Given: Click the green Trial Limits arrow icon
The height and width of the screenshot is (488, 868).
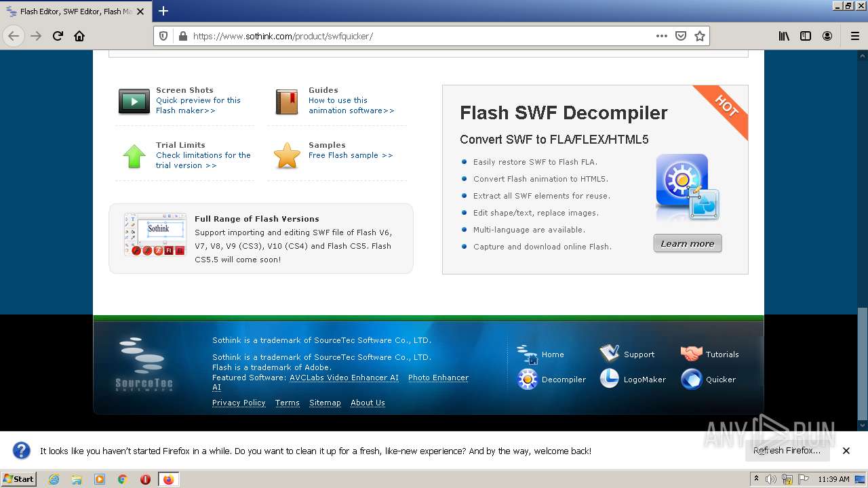Looking at the screenshot, I should coord(134,156).
